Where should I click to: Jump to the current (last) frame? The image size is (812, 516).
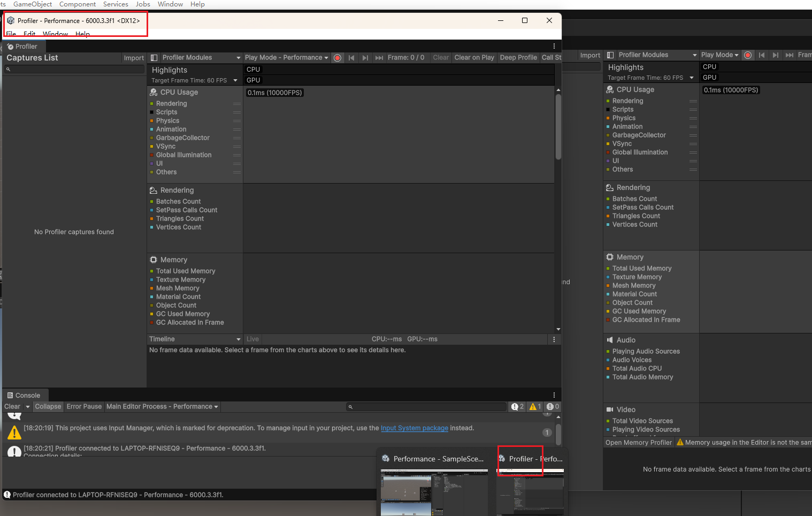pyautogui.click(x=379, y=58)
